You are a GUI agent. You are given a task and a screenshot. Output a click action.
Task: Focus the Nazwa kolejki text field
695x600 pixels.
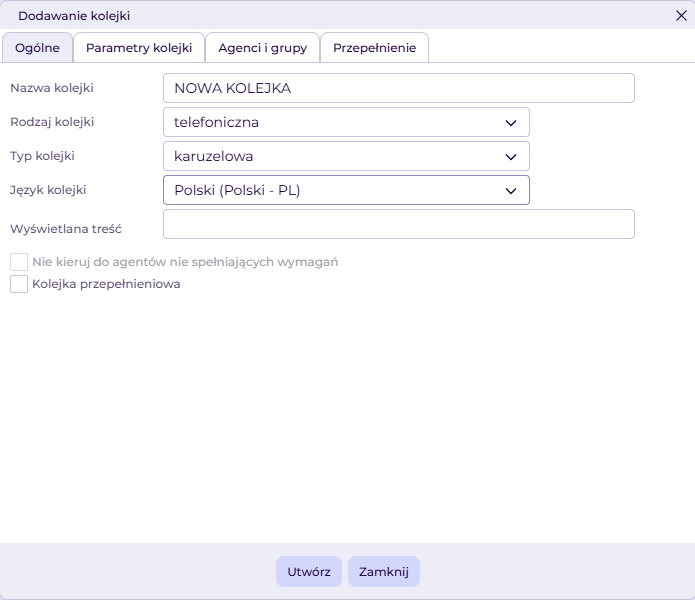pyautogui.click(x=398, y=89)
